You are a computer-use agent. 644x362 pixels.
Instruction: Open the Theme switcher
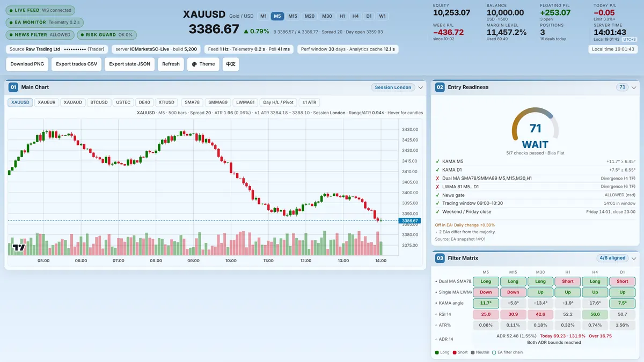coord(203,64)
